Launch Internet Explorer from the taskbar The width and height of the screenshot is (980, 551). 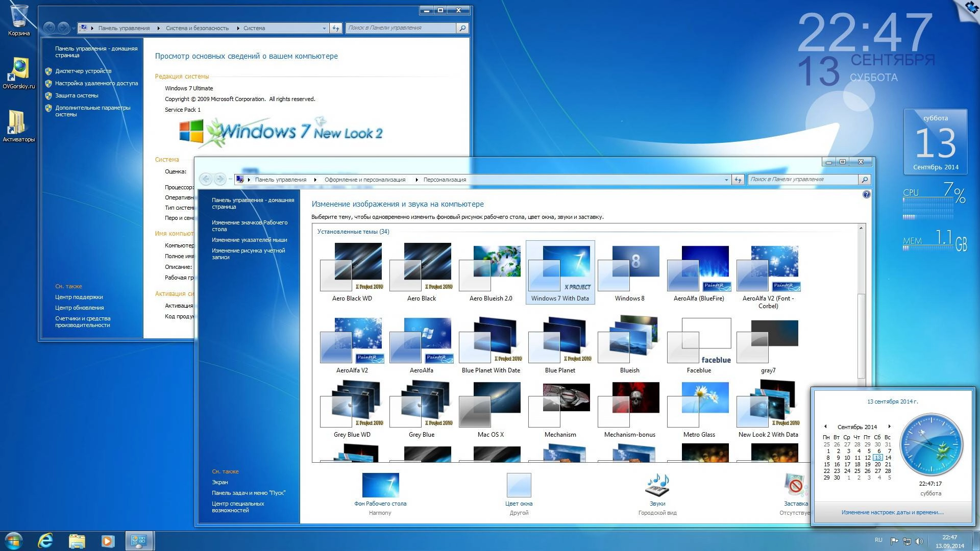45,541
